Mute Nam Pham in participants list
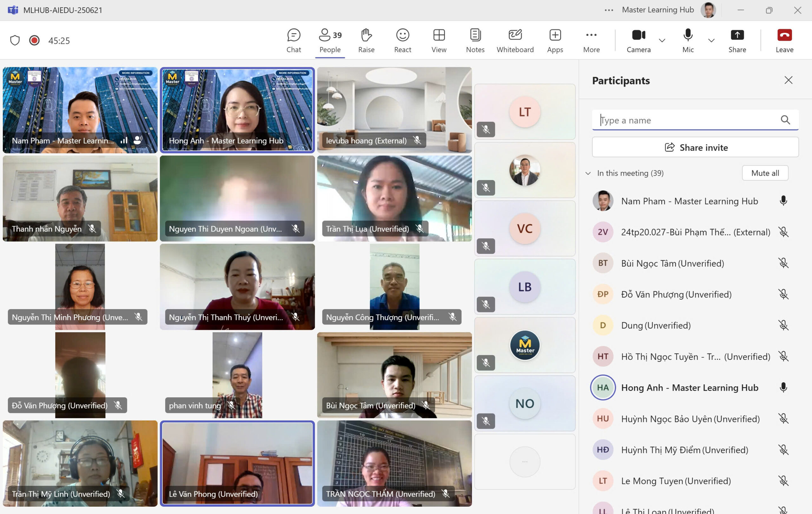The width and height of the screenshot is (812, 514). pyautogui.click(x=783, y=201)
